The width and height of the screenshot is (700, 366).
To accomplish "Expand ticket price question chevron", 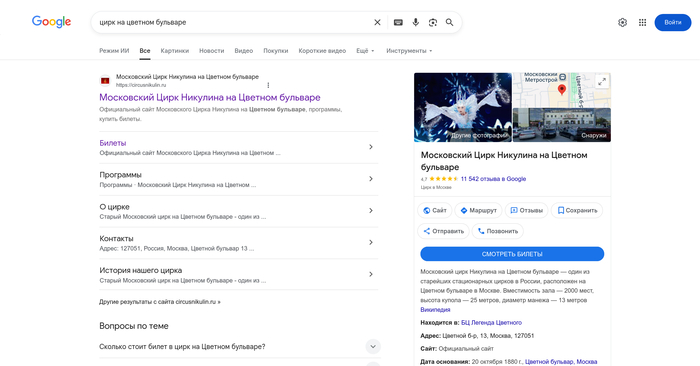I will (x=373, y=346).
